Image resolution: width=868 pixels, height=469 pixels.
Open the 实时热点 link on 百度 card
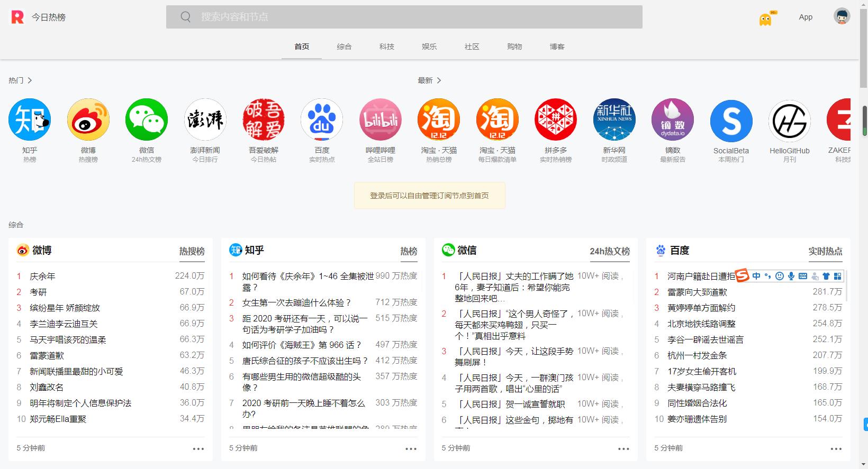pos(825,251)
